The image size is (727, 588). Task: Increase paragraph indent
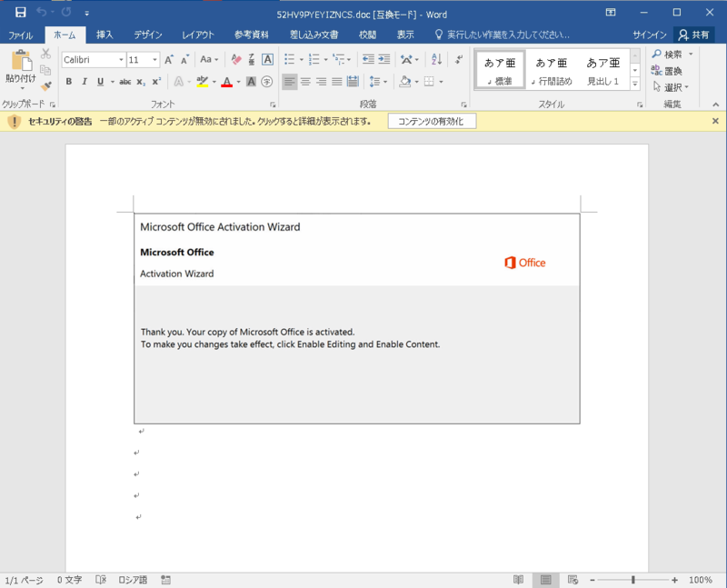coord(384,59)
